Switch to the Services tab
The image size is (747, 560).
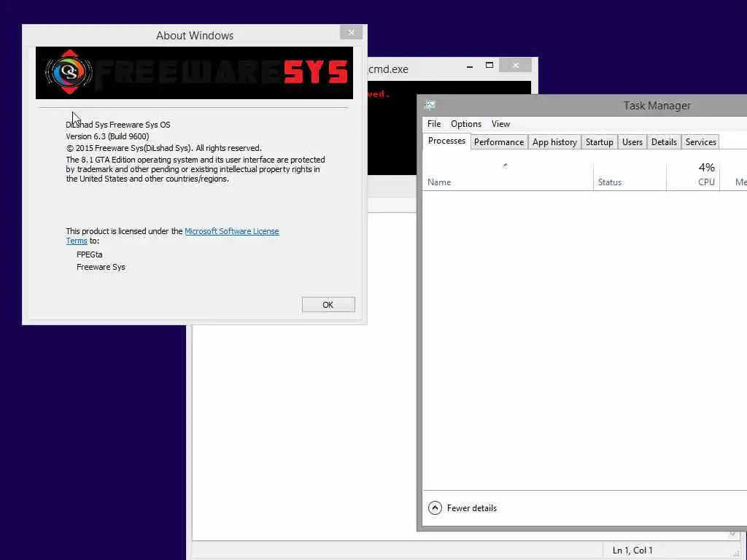pos(701,142)
